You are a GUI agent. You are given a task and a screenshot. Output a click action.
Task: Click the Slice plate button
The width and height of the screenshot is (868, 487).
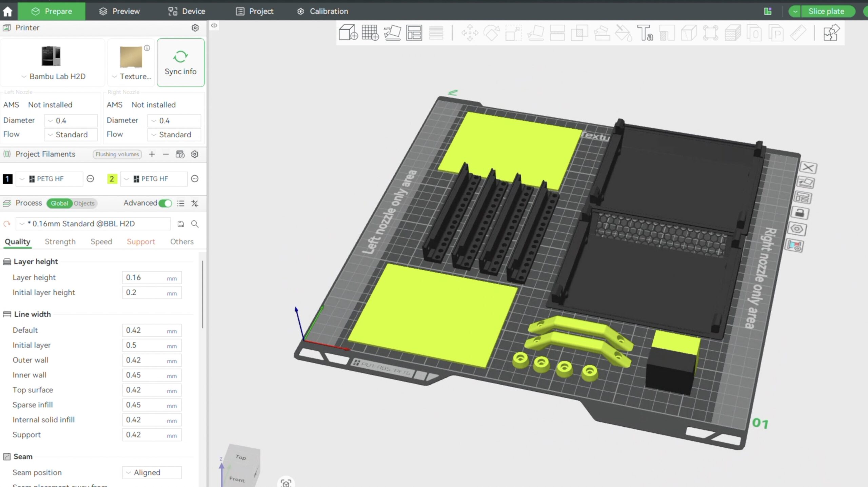pyautogui.click(x=826, y=11)
